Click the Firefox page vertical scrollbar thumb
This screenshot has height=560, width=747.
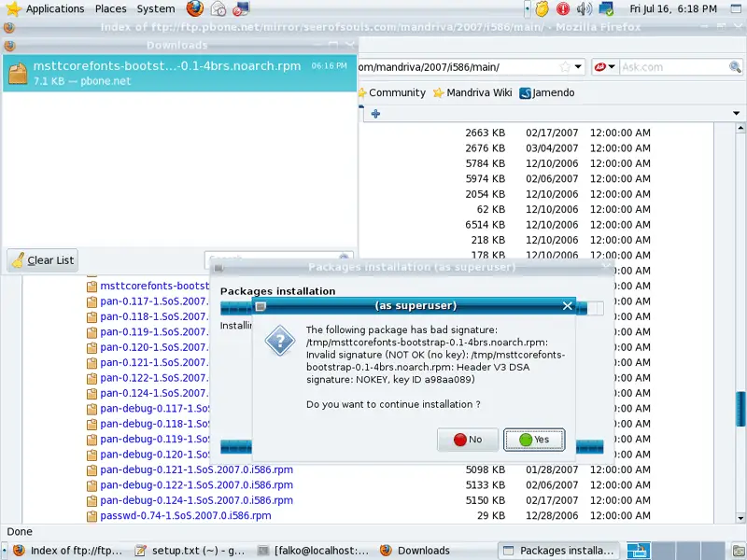click(x=740, y=409)
